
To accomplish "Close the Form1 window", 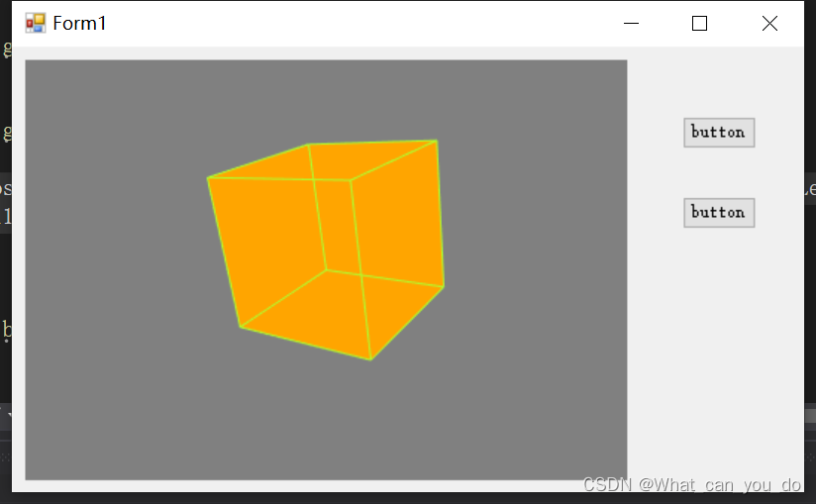I will click(769, 24).
